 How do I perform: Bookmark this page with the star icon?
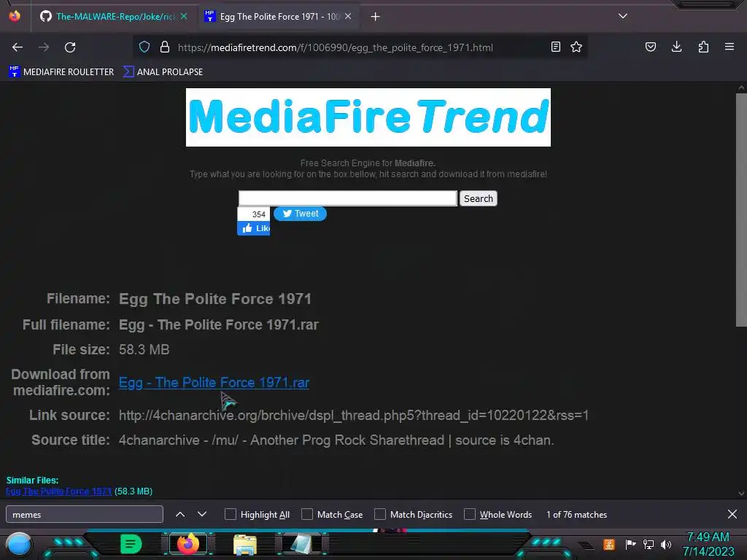576,47
